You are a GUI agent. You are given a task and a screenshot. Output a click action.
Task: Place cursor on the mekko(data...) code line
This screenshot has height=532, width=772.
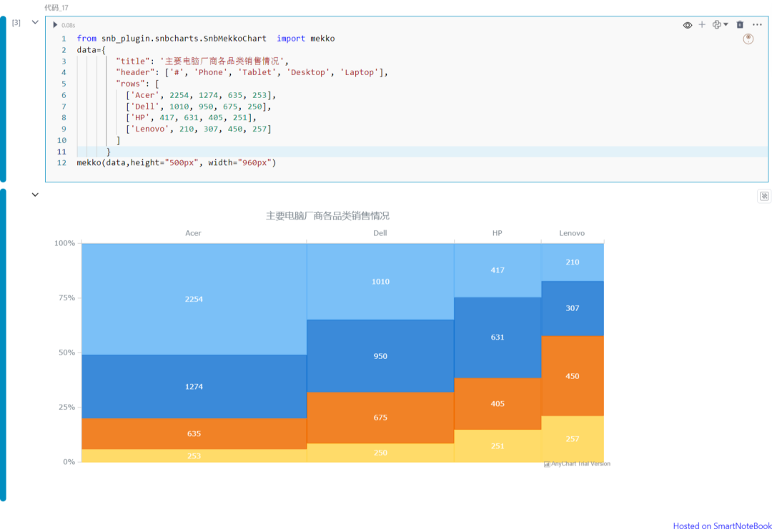click(x=177, y=162)
